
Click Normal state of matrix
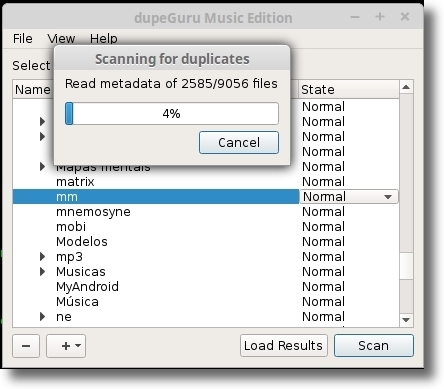click(x=323, y=182)
